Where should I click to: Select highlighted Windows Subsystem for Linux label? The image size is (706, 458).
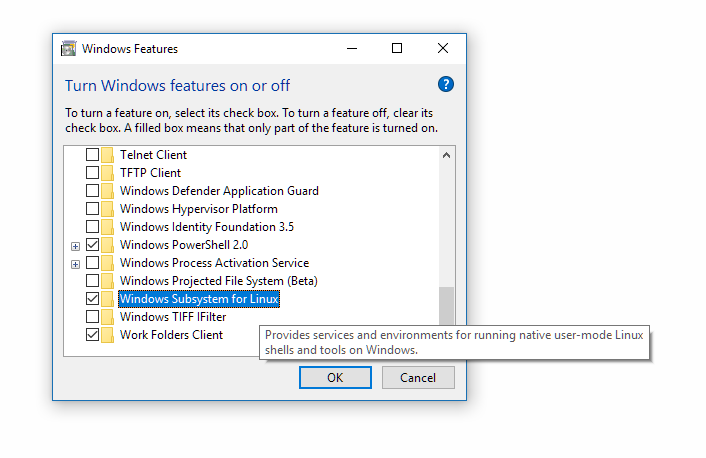click(199, 299)
